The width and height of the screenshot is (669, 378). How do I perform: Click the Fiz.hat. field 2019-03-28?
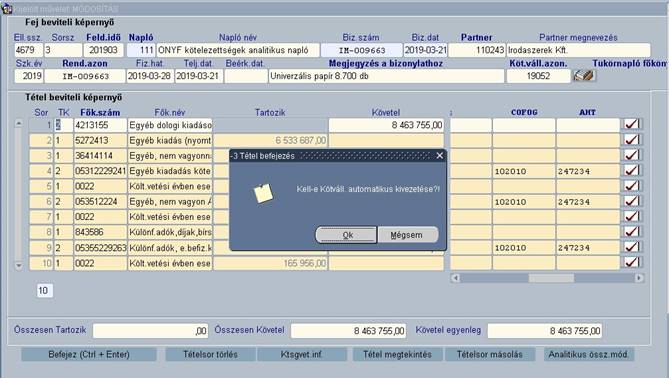(x=149, y=76)
